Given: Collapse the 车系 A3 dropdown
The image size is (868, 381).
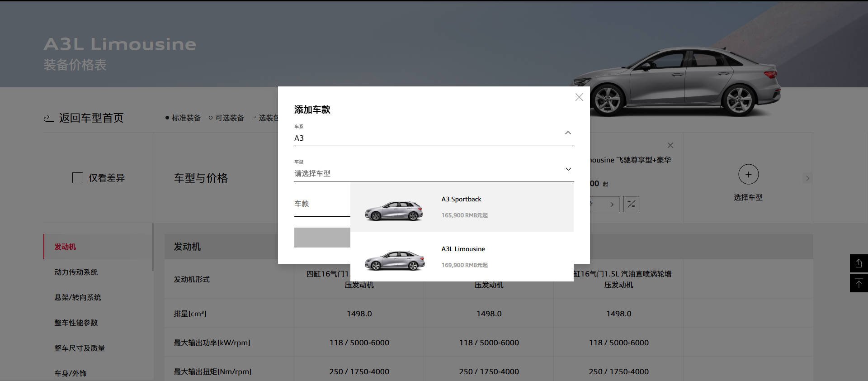Looking at the screenshot, I should tap(568, 133).
